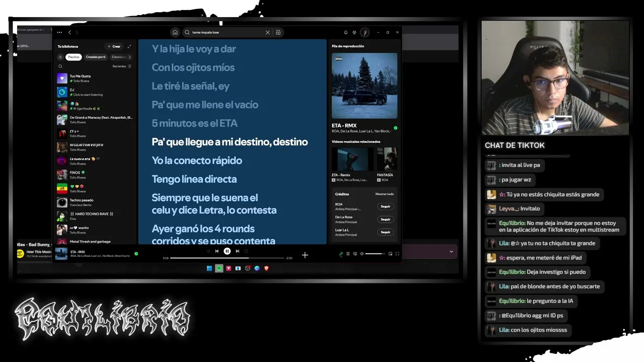Image resolution: width=644 pixels, height=362 pixels.
Task: Open HARD TECHNO RAVE playlist
Action: click(x=95, y=216)
